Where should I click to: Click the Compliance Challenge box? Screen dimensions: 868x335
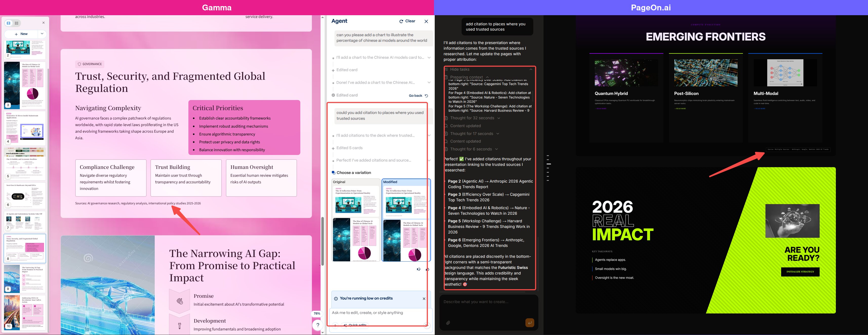point(111,178)
